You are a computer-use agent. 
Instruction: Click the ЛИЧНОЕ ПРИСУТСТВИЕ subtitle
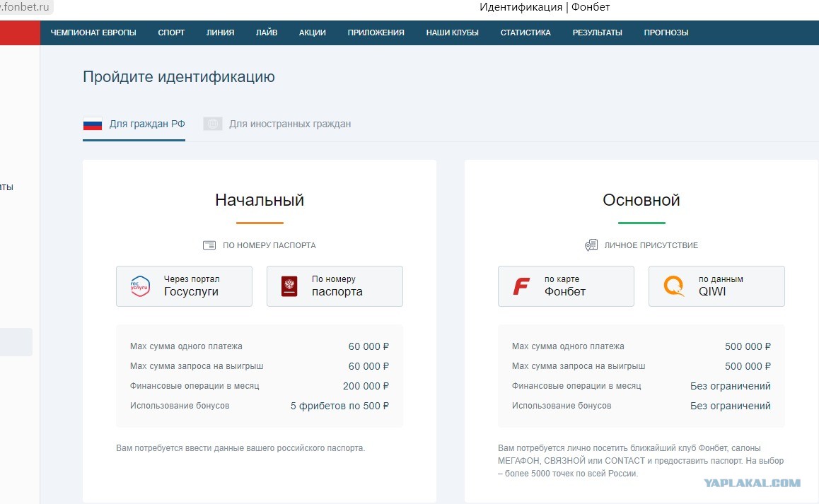click(x=651, y=245)
